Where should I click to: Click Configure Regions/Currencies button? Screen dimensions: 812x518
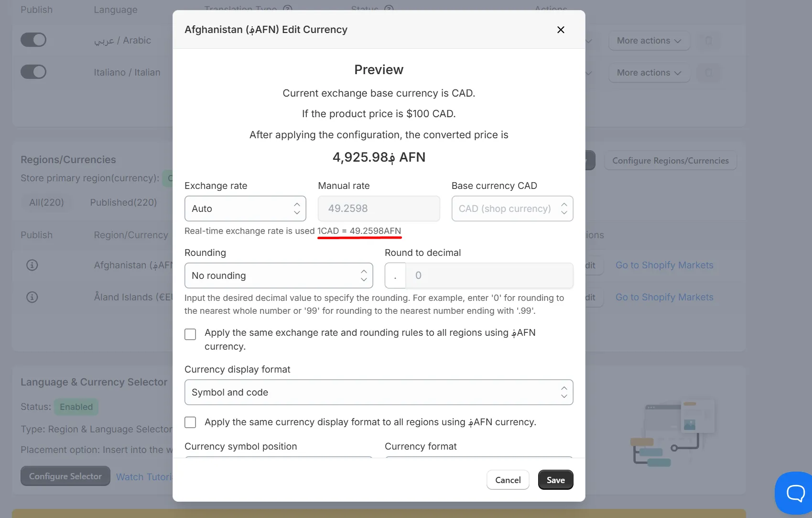click(x=671, y=161)
